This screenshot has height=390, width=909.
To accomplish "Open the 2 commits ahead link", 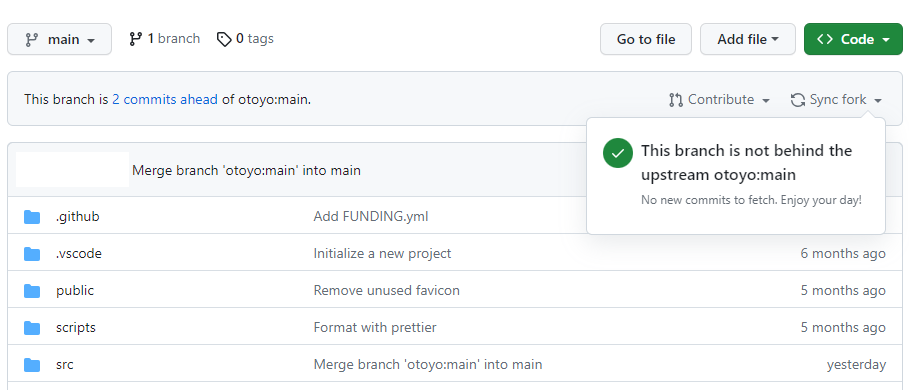I will (165, 100).
